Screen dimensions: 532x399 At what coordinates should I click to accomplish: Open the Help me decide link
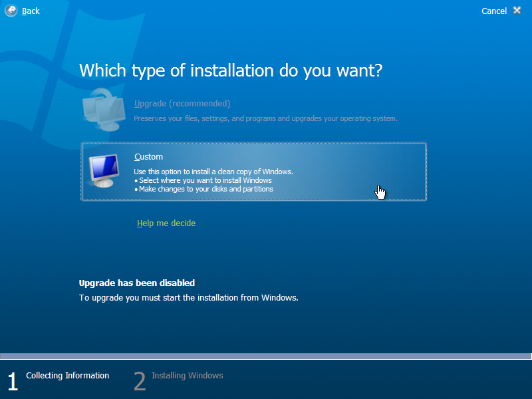(166, 223)
